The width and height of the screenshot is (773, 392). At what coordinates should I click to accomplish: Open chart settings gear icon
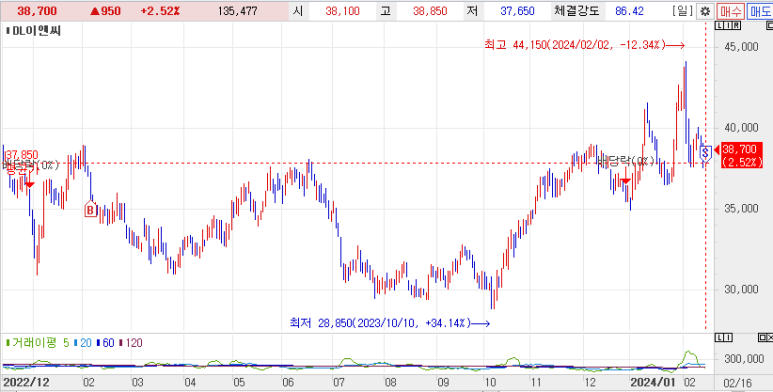[705, 11]
